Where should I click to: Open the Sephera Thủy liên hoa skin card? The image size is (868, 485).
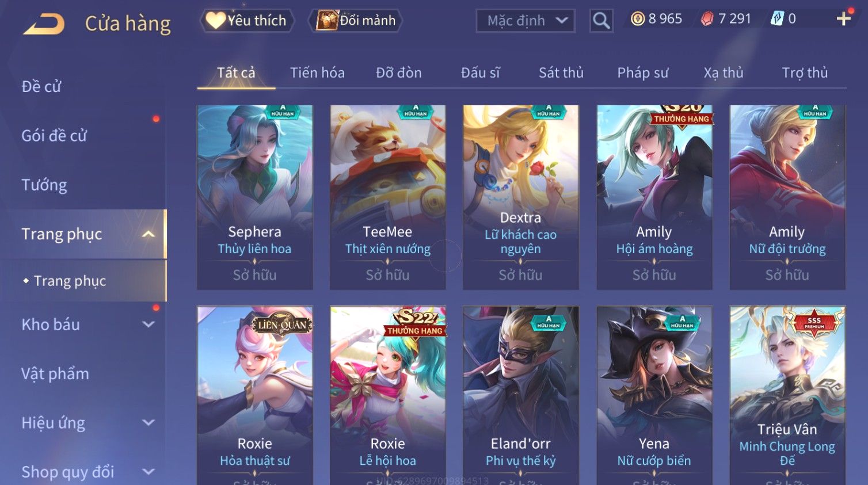(254, 197)
